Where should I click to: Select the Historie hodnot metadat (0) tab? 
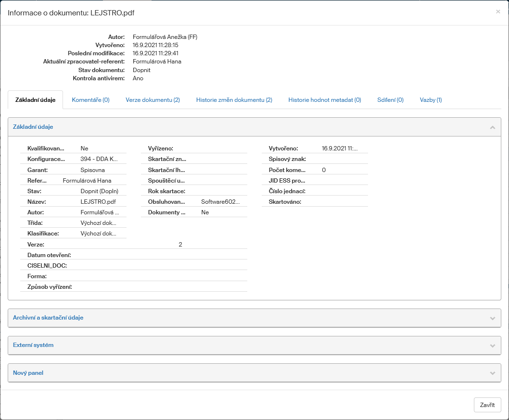point(324,100)
